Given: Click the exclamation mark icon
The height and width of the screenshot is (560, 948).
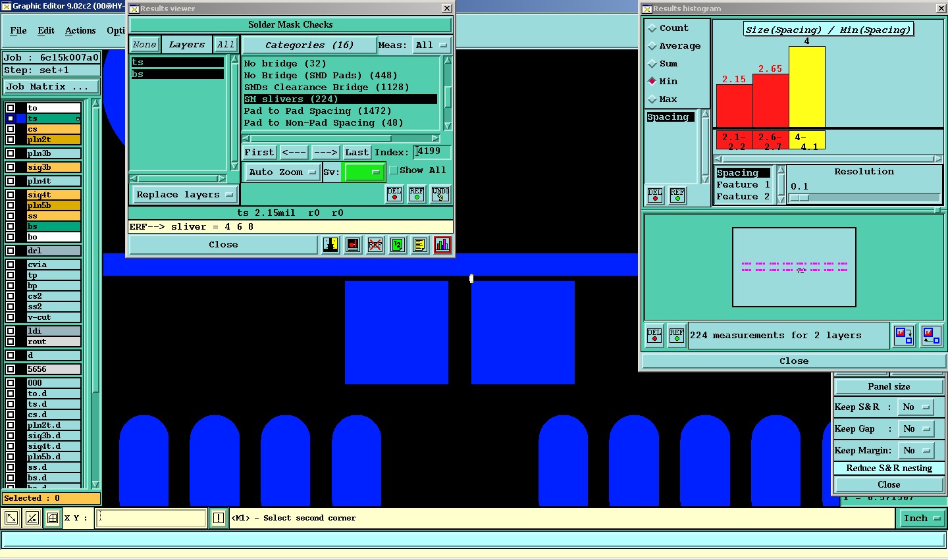Looking at the screenshot, I should coord(219,519).
